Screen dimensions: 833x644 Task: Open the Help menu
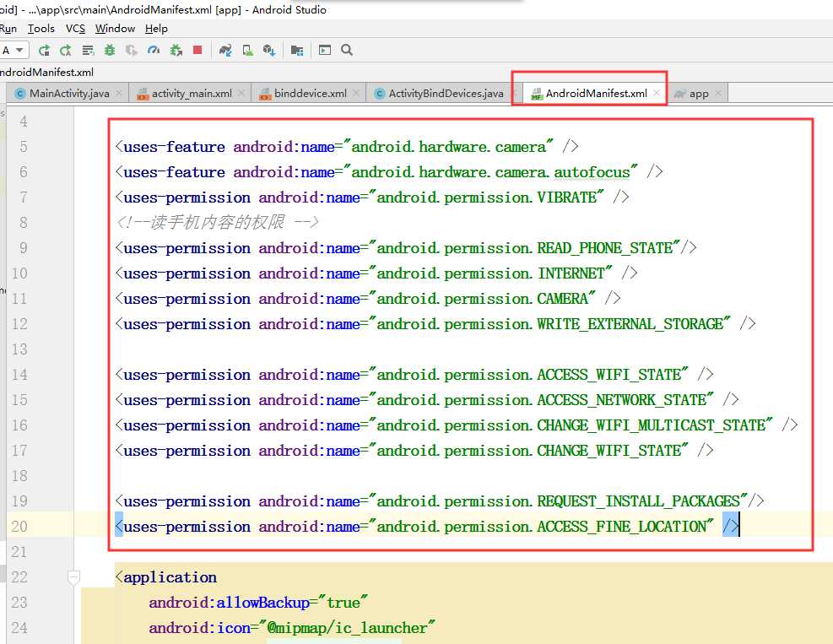pos(156,29)
